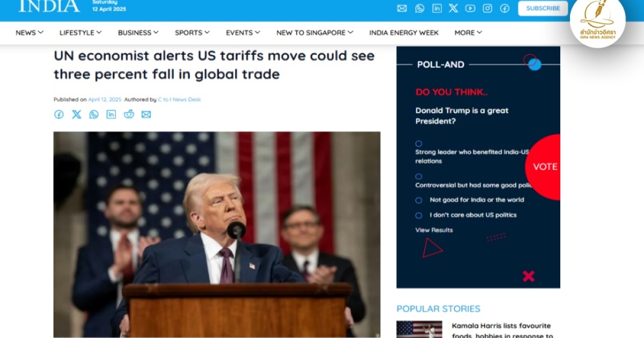
Task: Select 'Not good for India or the world'
Action: tap(419, 200)
